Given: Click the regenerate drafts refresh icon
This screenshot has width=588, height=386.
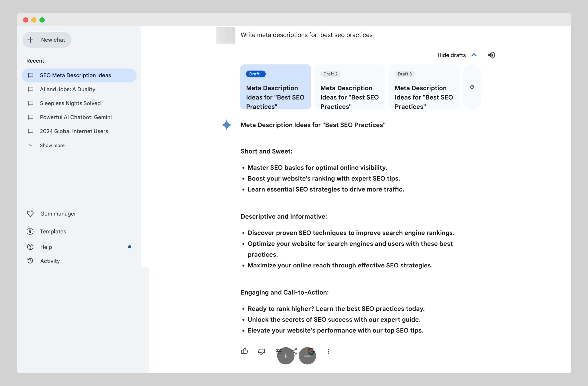Looking at the screenshot, I should pos(472,87).
